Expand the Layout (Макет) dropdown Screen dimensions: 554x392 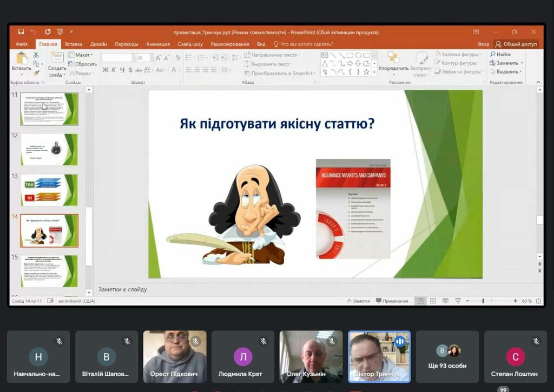81,55
